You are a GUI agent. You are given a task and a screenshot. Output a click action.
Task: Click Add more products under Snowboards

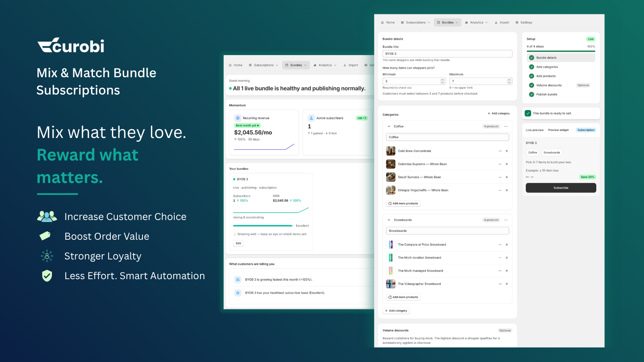[403, 297]
